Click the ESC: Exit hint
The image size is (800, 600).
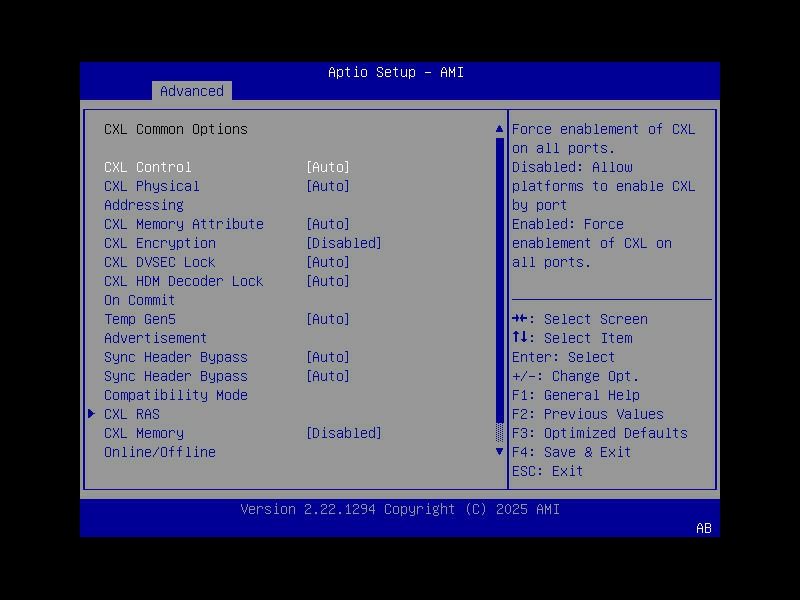coord(548,471)
